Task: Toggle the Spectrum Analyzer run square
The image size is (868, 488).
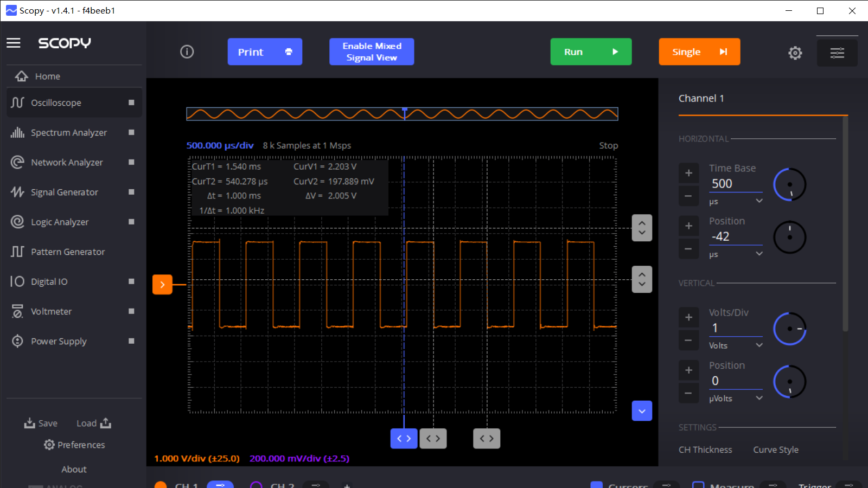Action: [x=131, y=132]
